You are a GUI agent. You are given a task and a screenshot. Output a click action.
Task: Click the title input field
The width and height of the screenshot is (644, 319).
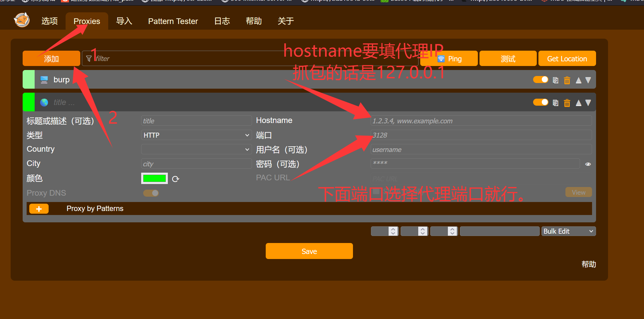coord(196,121)
